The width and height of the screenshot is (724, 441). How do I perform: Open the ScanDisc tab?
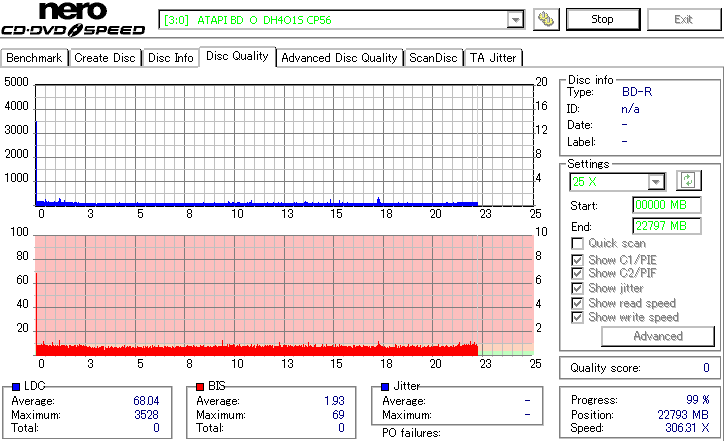(x=433, y=58)
